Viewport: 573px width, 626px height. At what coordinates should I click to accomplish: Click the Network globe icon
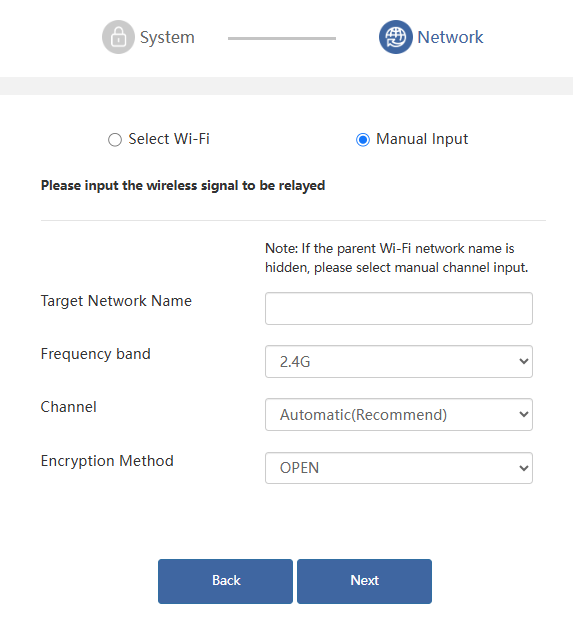pos(395,37)
